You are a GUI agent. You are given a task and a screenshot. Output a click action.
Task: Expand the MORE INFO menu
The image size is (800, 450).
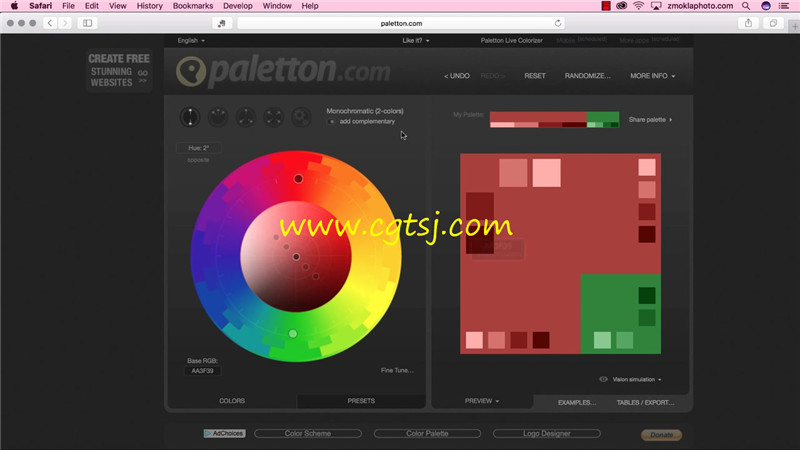tap(653, 76)
